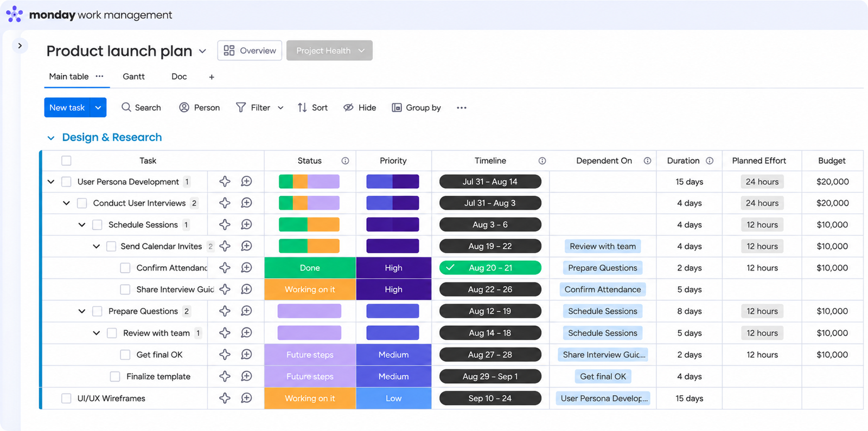Expand the left sidebar arrow
Screen dimensions: 868x431
pyautogui.click(x=20, y=46)
